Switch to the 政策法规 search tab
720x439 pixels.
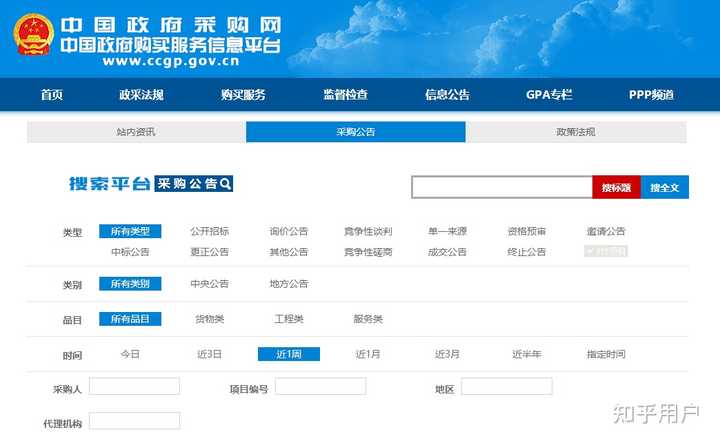coord(576,132)
